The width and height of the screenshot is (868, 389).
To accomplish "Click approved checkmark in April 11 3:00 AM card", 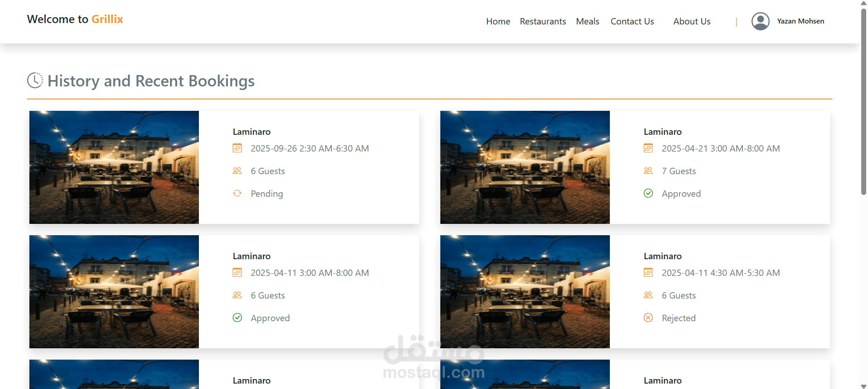I will click(x=237, y=318).
